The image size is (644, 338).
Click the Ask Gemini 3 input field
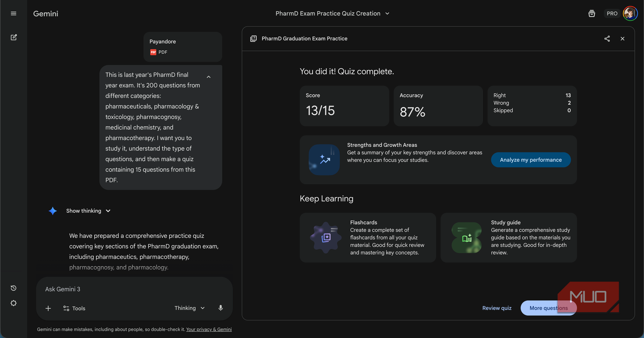(x=134, y=289)
